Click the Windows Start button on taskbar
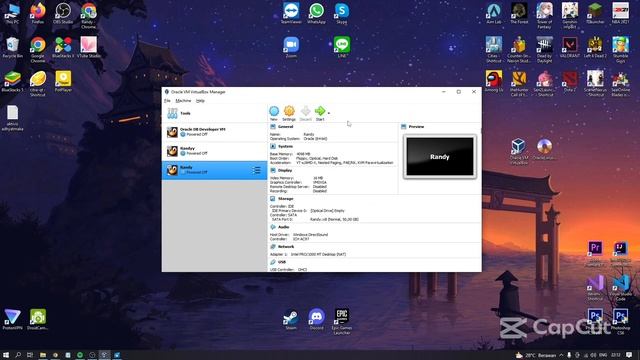 [6, 355]
